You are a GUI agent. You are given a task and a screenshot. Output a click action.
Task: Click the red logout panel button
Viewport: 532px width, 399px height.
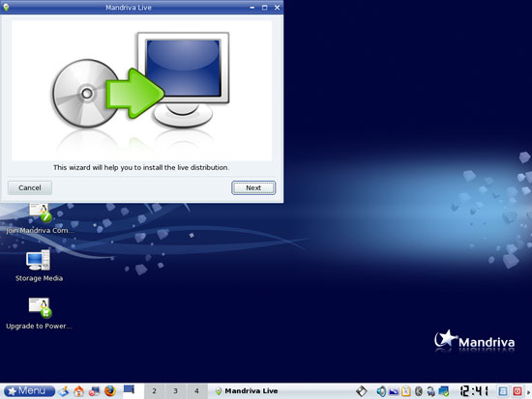click(517, 391)
